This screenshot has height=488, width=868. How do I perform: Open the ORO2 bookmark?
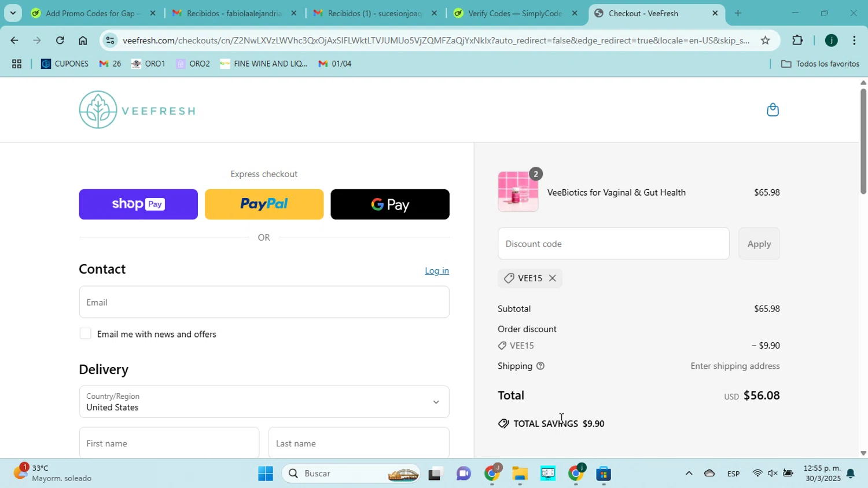click(x=193, y=64)
